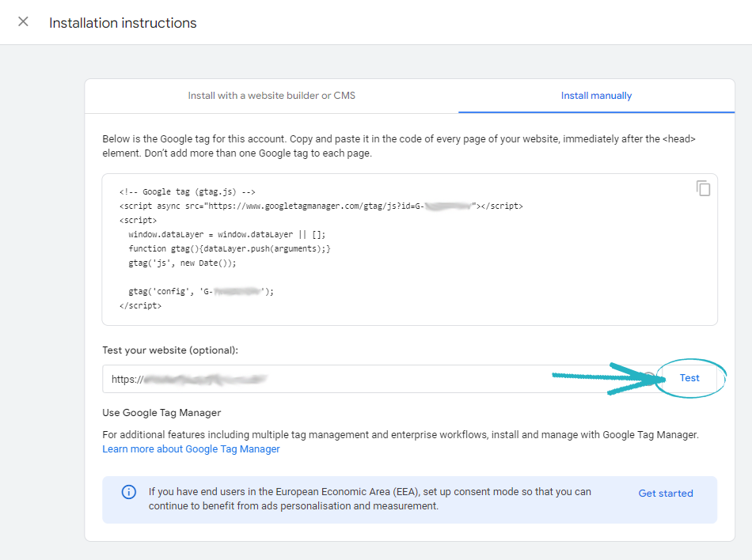752x560 pixels.
Task: Switch to Install with a website builder tab
Action: click(272, 96)
